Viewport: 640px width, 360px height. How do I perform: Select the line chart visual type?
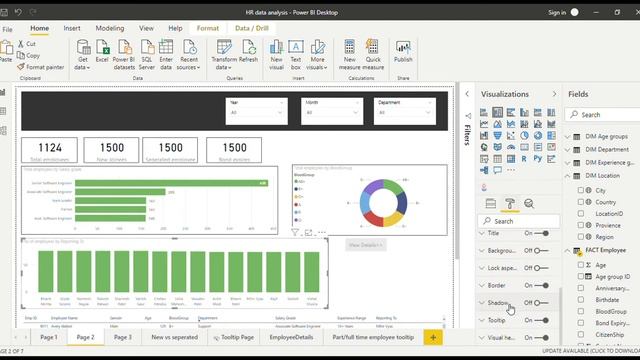tap(484, 124)
